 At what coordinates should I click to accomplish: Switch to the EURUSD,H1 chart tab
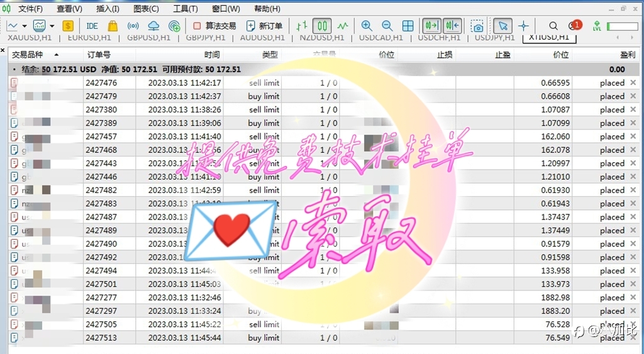[89, 38]
